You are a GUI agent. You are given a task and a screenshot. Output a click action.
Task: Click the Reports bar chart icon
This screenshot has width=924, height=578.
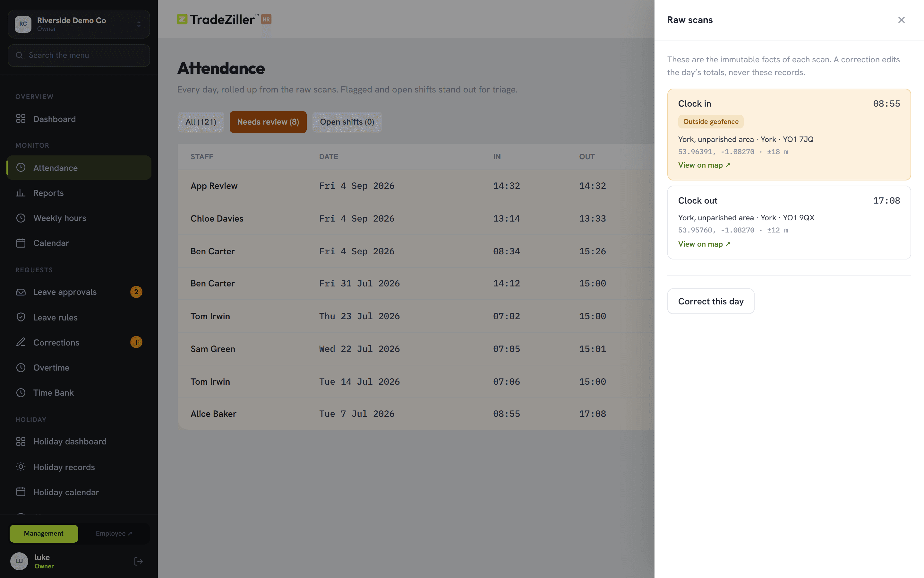(x=21, y=193)
